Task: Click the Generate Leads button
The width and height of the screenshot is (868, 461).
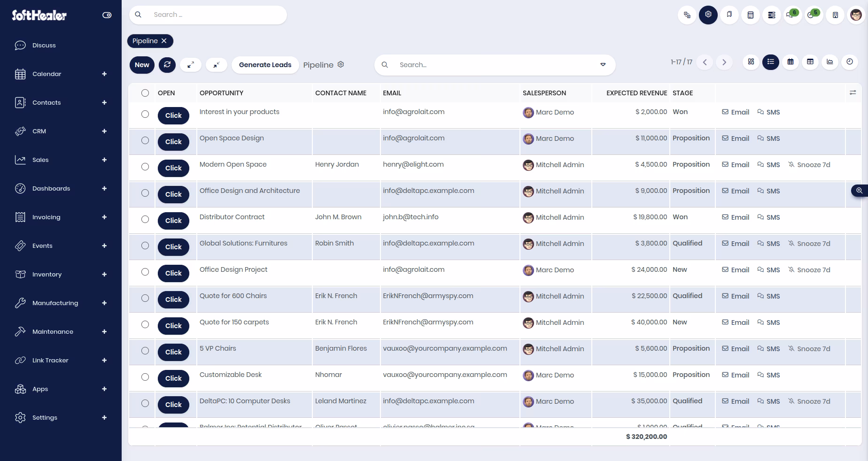Action: (265, 65)
